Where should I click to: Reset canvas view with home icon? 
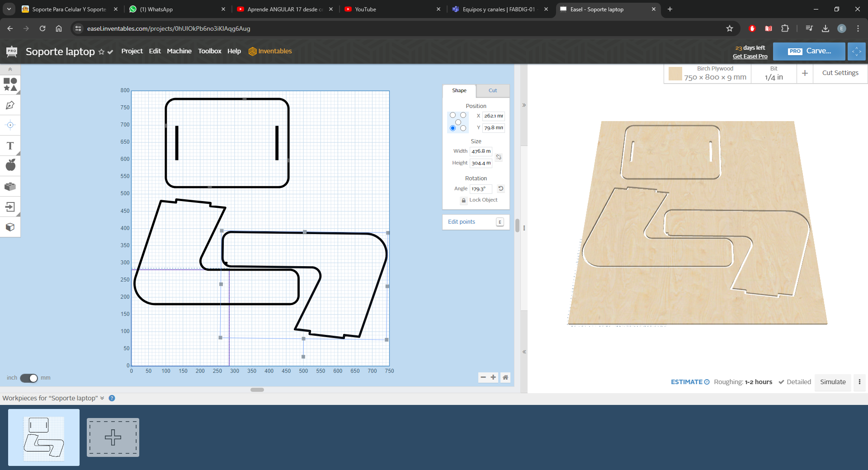point(505,377)
